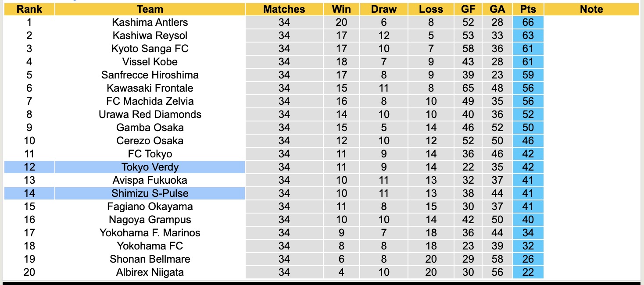
Task: Click the Team column header
Action: [x=150, y=9]
